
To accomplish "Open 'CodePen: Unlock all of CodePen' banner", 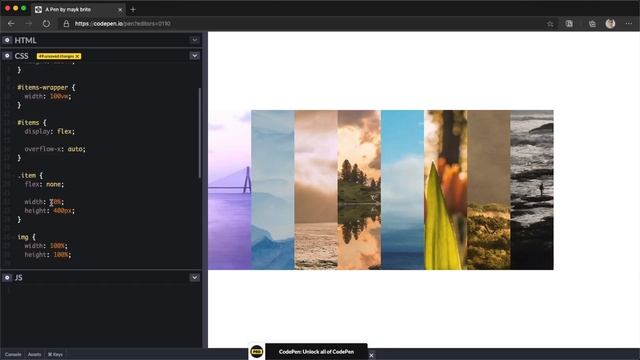I will (x=316, y=351).
